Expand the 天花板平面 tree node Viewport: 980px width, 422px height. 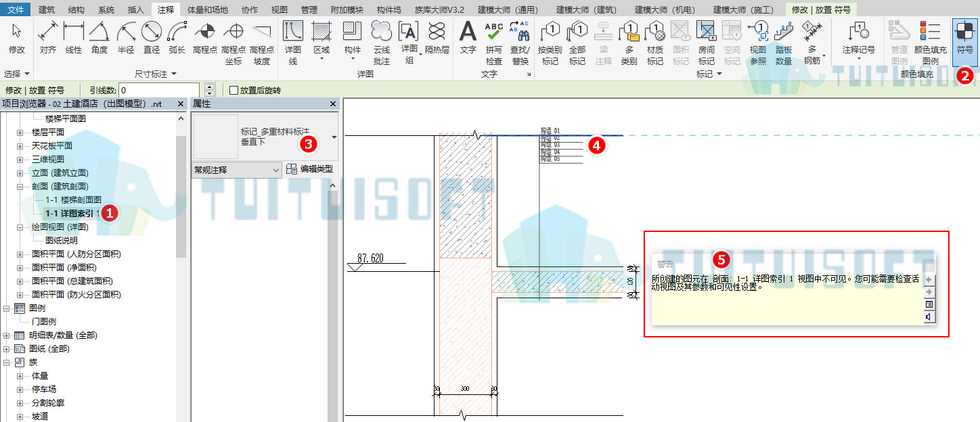coord(20,146)
